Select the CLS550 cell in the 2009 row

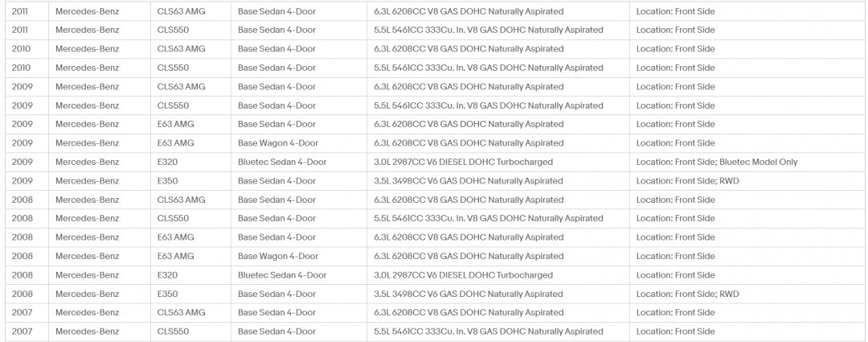[173, 105]
